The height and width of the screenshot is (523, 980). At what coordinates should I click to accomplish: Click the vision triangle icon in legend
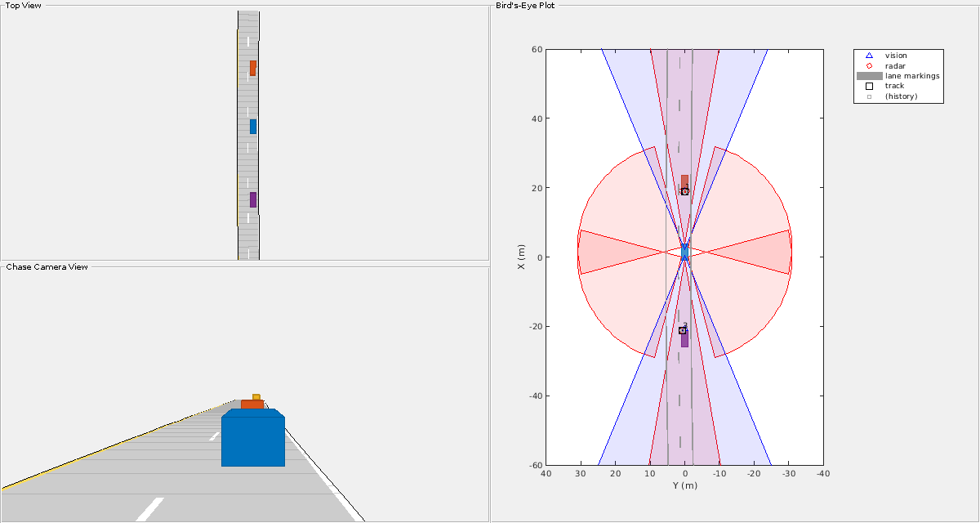869,56
